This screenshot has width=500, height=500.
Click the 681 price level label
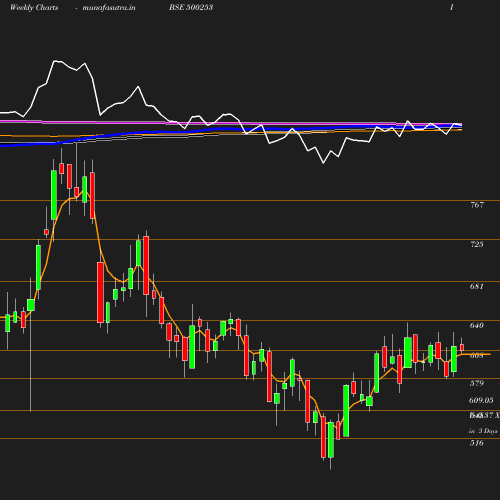[x=477, y=286]
